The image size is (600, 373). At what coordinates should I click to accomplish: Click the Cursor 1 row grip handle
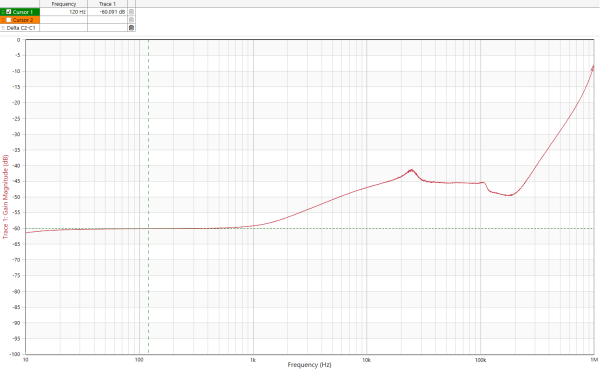tap(3, 12)
